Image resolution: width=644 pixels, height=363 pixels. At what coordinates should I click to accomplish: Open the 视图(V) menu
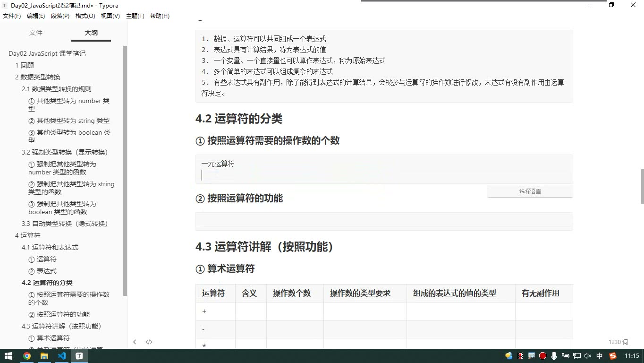click(110, 16)
